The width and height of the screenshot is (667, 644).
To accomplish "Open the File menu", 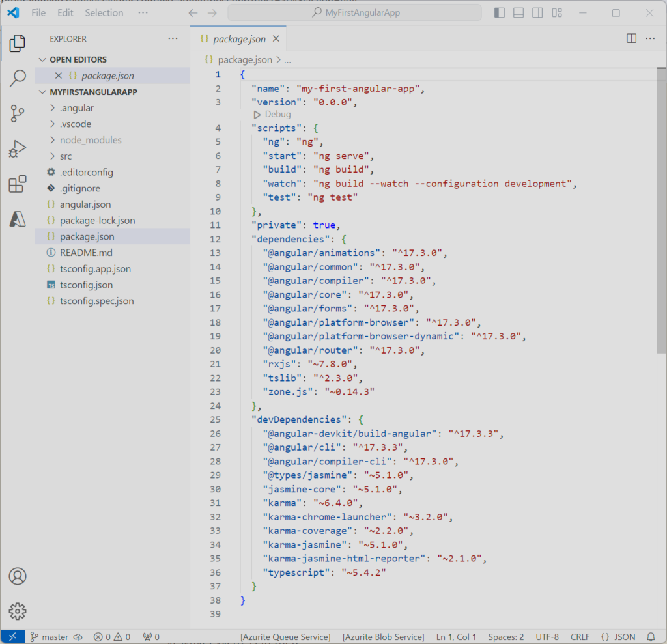I will click(38, 13).
